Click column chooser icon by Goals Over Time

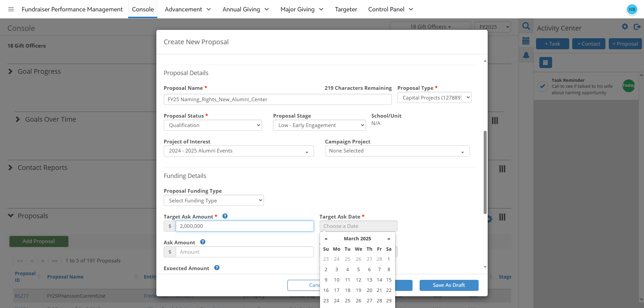(x=495, y=120)
